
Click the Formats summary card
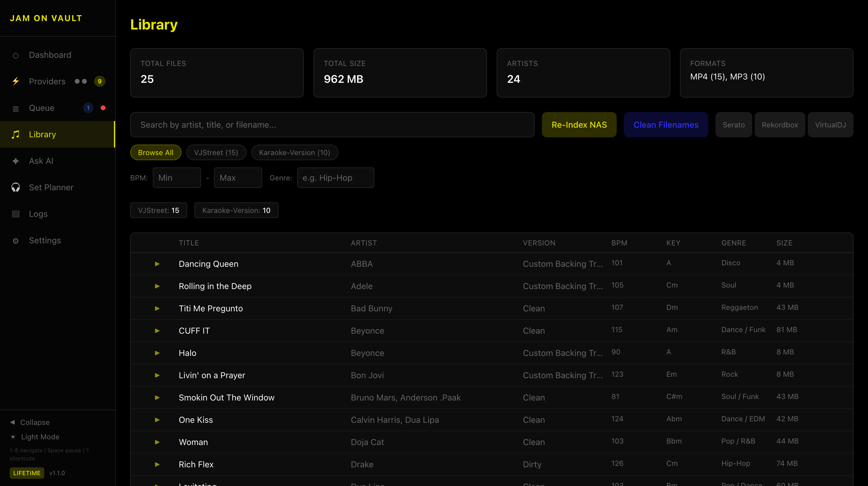(766, 73)
